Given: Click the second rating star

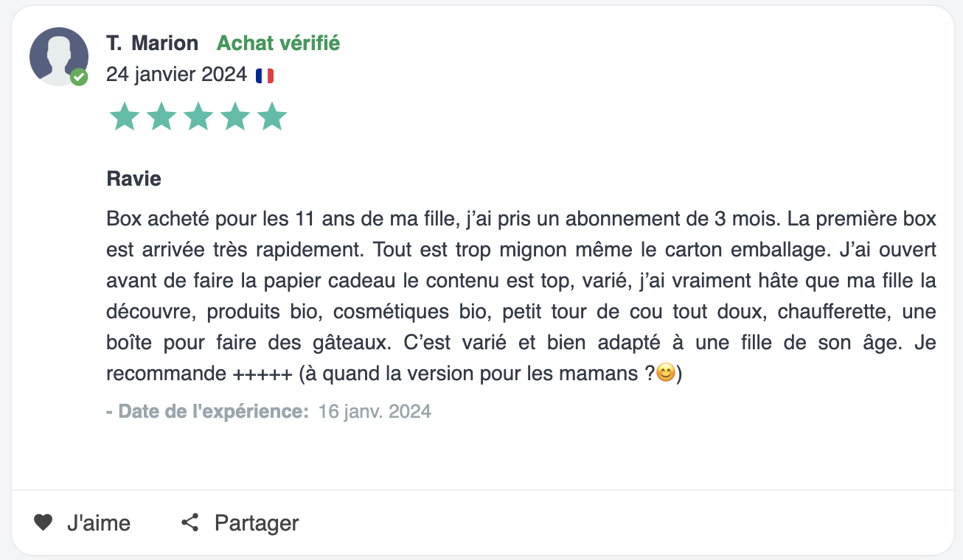Looking at the screenshot, I should click(x=161, y=117).
